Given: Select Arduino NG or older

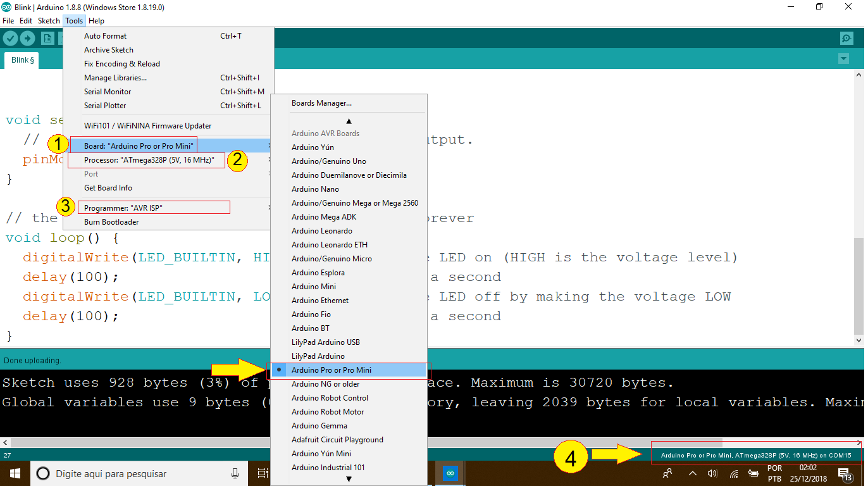Looking at the screenshot, I should [349, 384].
